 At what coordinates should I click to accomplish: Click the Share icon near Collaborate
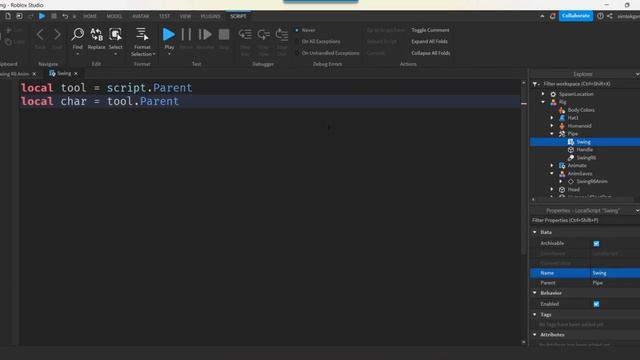(x=610, y=16)
